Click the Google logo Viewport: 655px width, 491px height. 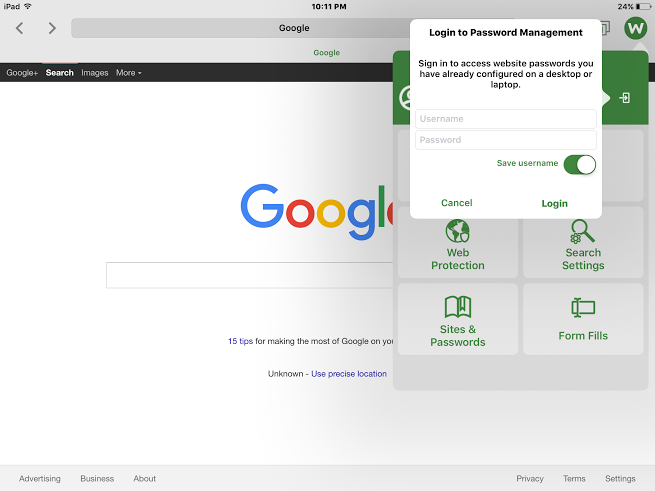point(317,212)
